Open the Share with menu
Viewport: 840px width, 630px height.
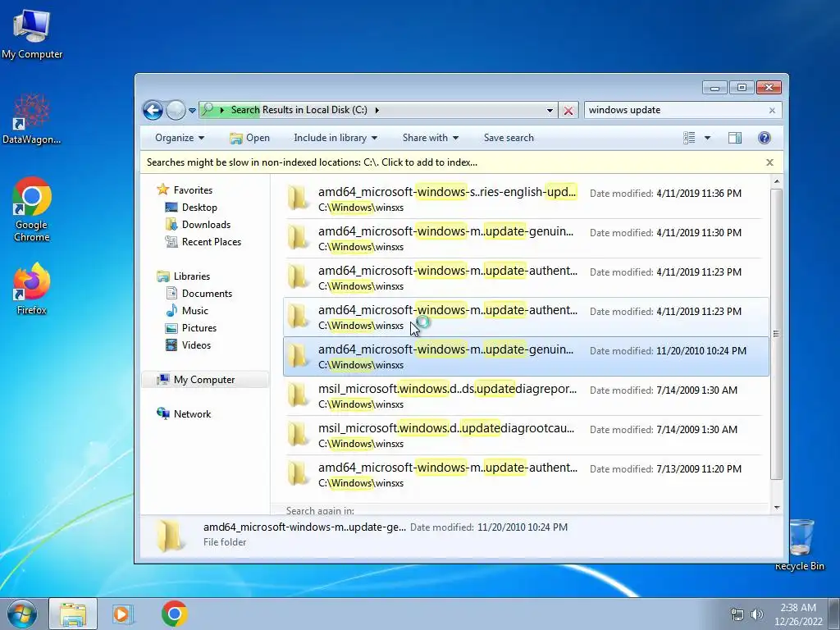click(x=430, y=138)
